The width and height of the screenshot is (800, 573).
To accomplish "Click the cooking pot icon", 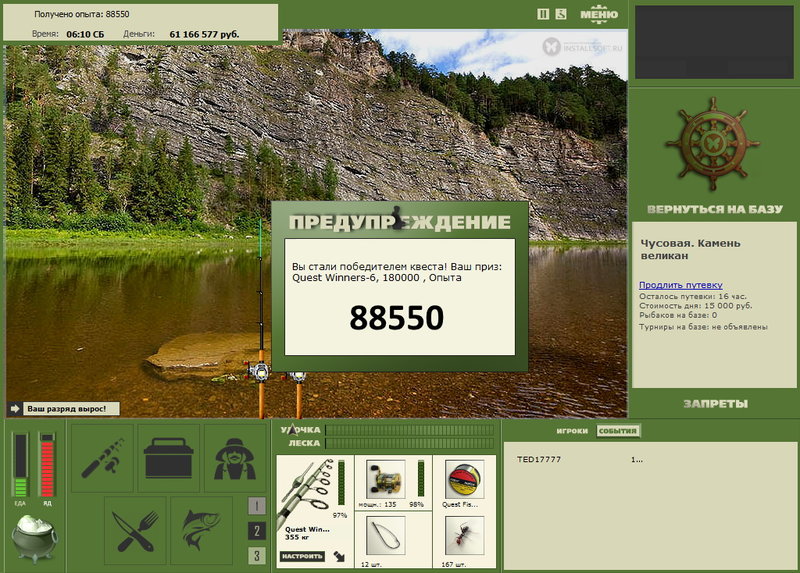I will (x=34, y=538).
